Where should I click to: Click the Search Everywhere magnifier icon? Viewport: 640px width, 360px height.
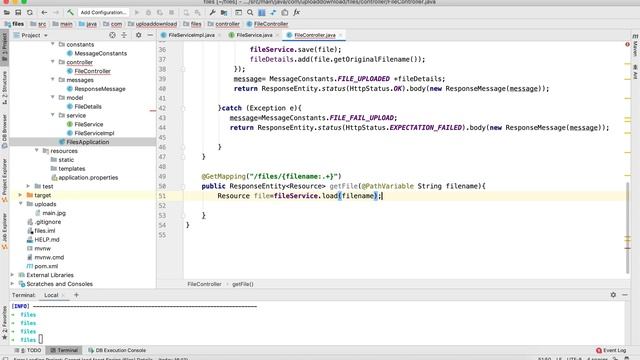point(250,13)
